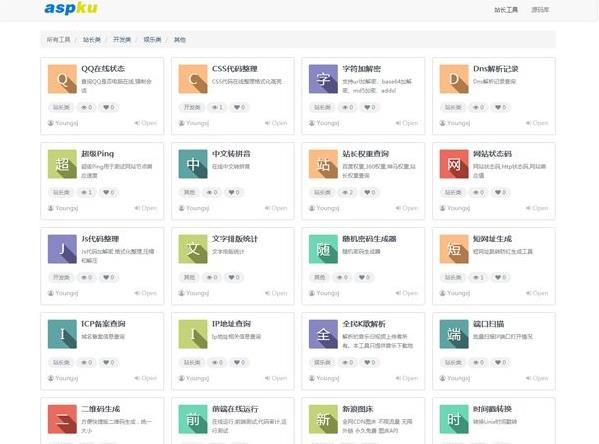Screen dimensions: 599x444
Task: Click Open on the 字符加解密 card
Action: point(406,123)
